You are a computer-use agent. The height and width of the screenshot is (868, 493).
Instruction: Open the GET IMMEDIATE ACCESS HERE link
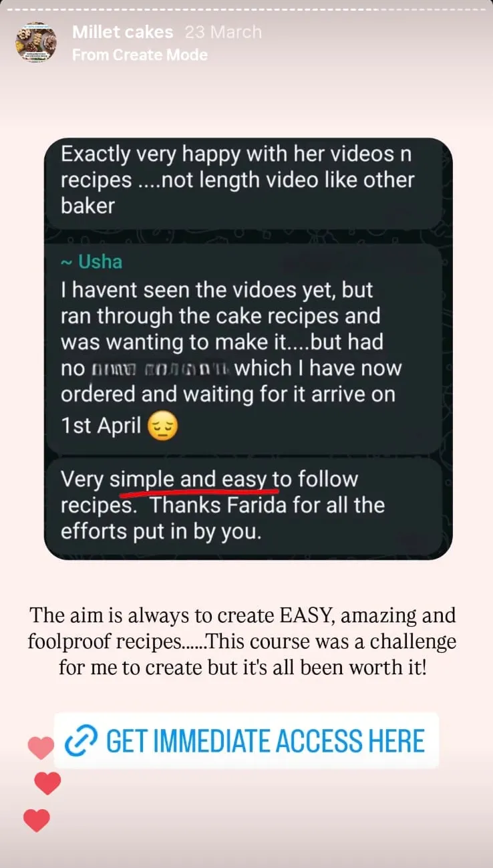click(246, 740)
